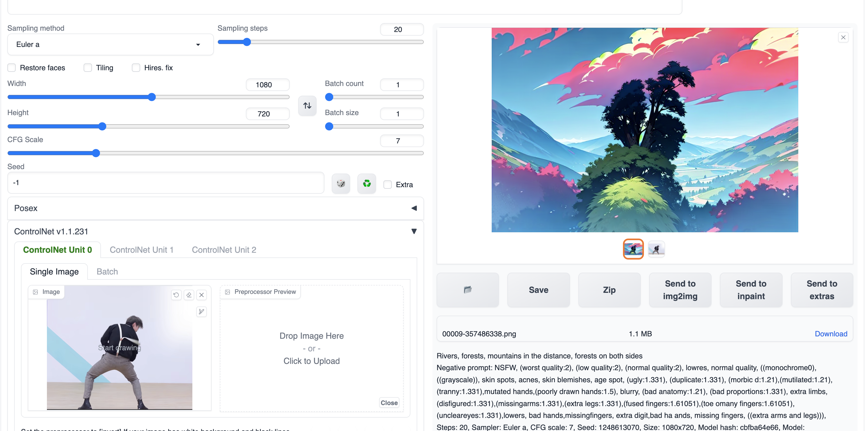This screenshot has width=868, height=431.
Task: Select ControlNet Unit 0 tab
Action: [x=57, y=250]
